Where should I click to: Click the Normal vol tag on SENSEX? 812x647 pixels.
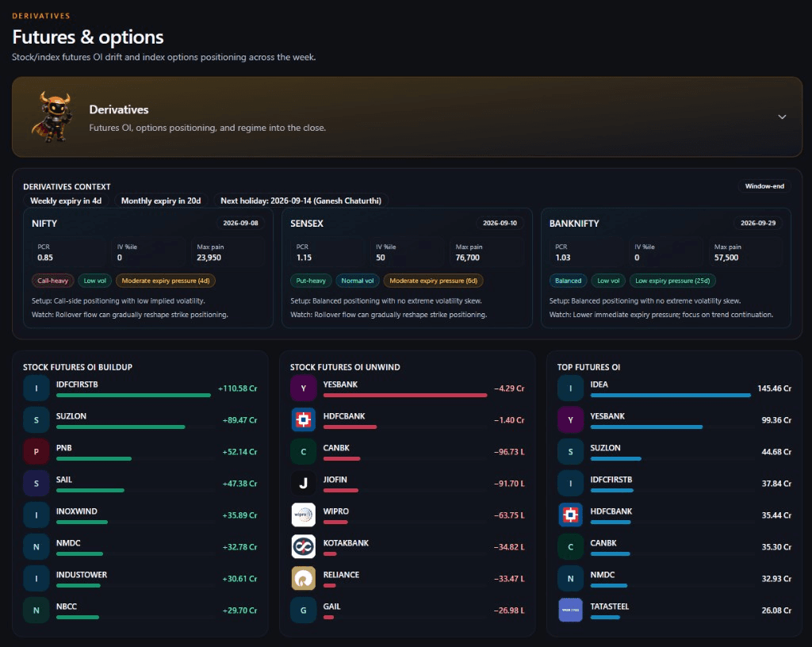(x=358, y=281)
